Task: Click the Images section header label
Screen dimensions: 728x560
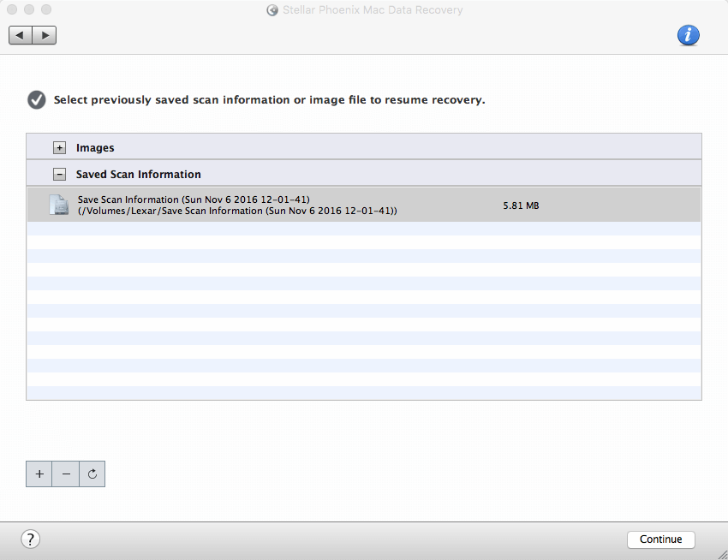Action: click(x=95, y=147)
